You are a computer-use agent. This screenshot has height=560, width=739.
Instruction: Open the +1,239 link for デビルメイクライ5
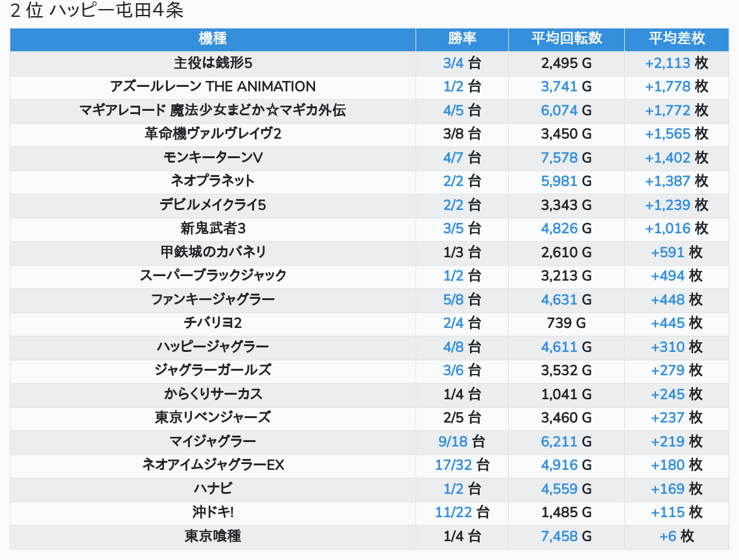point(667,205)
